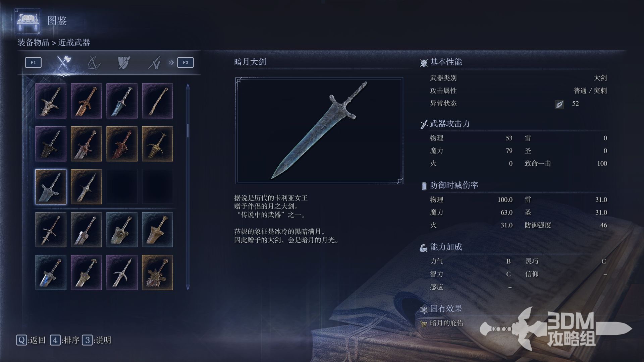644x362 pixels.
Task: Switch to the bow ranged weapons tab
Action: (x=94, y=62)
